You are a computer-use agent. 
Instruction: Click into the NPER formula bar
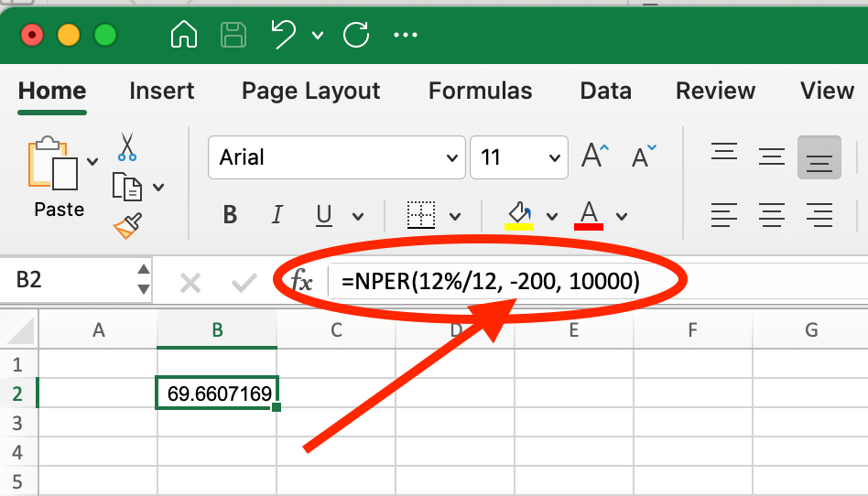598,281
